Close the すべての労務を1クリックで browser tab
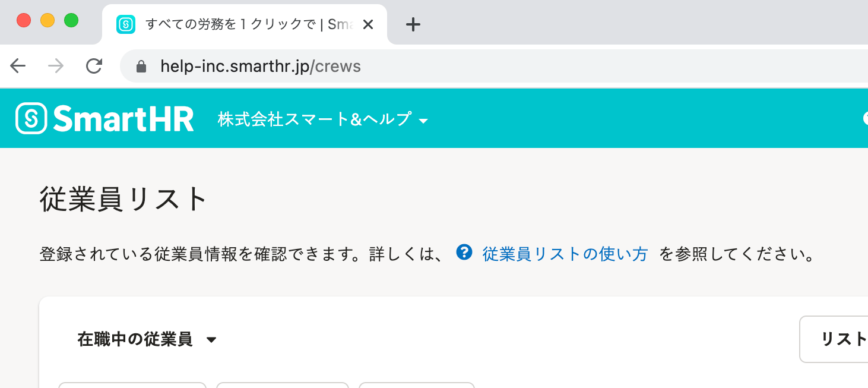The height and width of the screenshot is (388, 868). click(368, 24)
